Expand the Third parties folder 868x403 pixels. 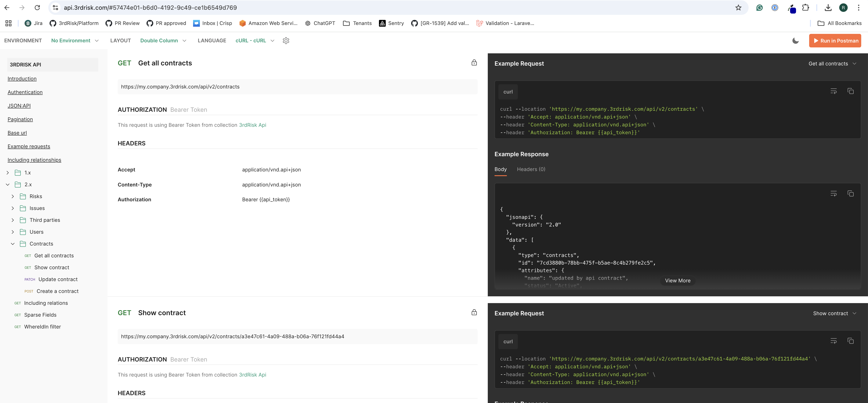pos(13,220)
